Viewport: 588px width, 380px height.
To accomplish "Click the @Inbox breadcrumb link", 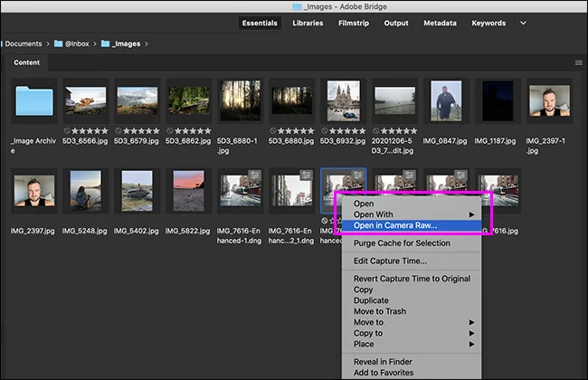I will coord(79,43).
